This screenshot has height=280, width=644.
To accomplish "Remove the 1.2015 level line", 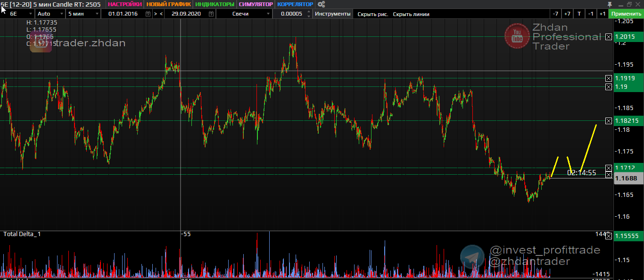I will (609, 37).
